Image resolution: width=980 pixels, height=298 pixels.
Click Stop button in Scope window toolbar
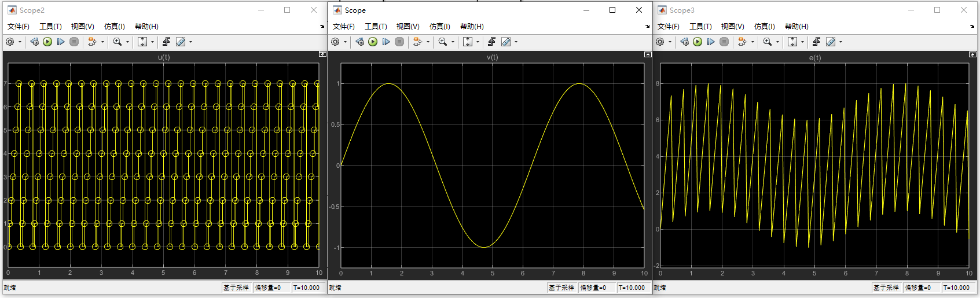coord(399,42)
